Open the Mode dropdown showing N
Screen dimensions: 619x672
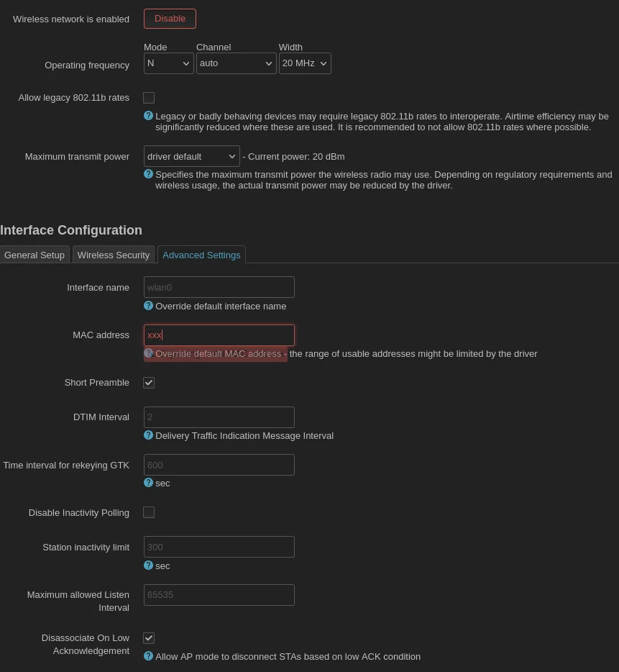point(169,63)
